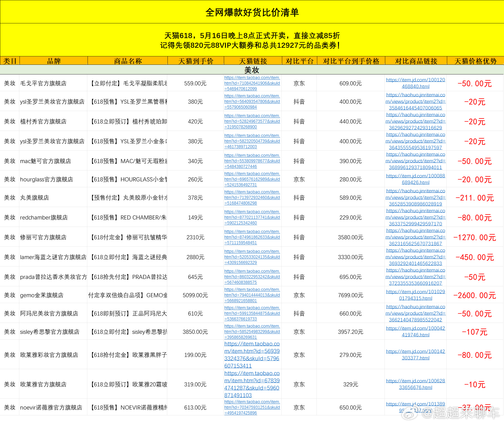Select the 天猫到手价 column header
Viewport: 504px width, 425px height.
tap(196, 61)
